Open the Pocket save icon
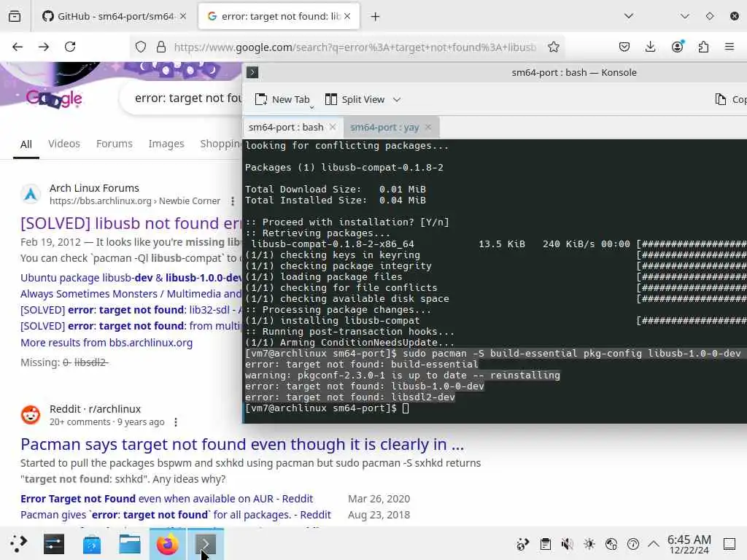Viewport: 747px width, 560px height. click(x=624, y=47)
